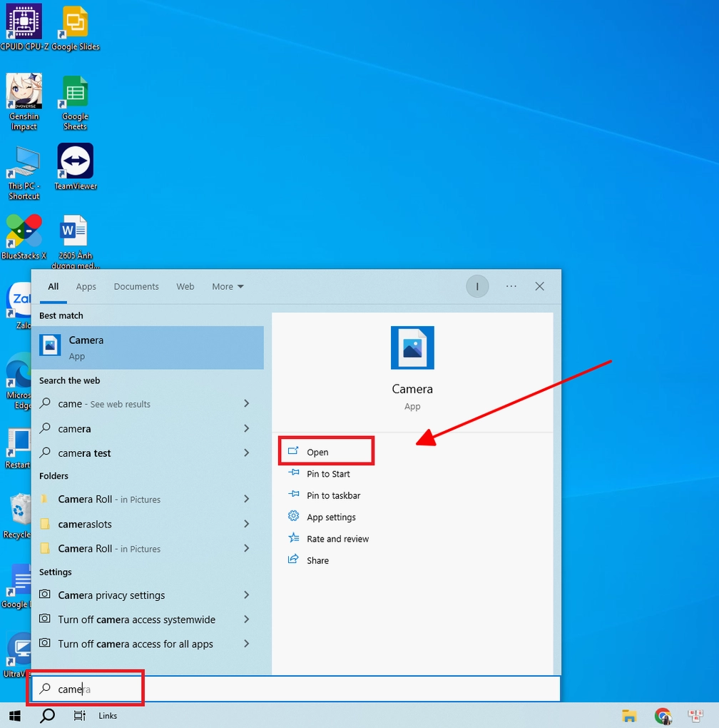Select the CPUID CPU-Z desktop shortcut
Viewport: 719px width, 728px height.
[x=24, y=29]
